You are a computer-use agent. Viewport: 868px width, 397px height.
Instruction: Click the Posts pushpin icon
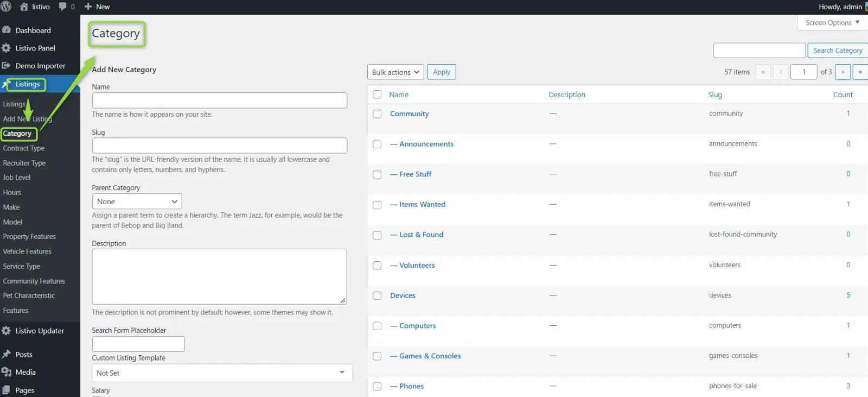pyautogui.click(x=7, y=354)
